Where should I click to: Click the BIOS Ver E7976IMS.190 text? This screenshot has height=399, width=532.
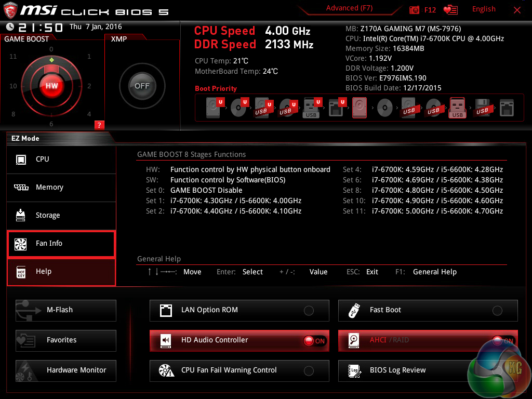point(386,78)
